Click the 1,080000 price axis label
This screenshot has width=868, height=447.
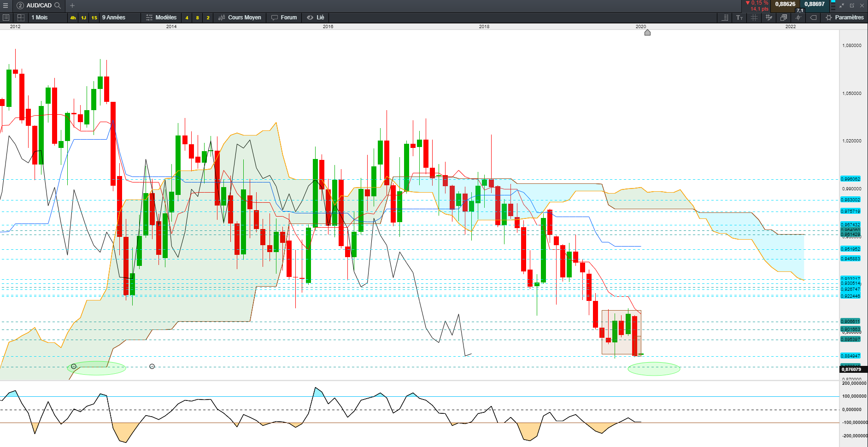[851, 46]
